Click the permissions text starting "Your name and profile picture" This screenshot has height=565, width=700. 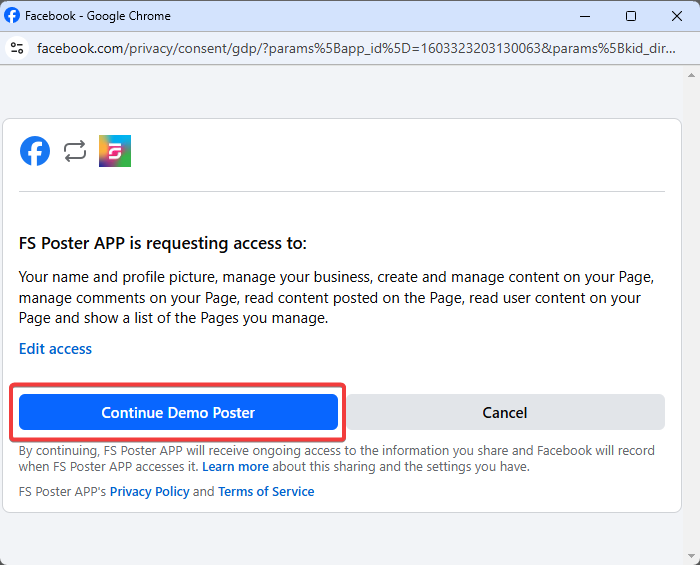pos(336,298)
